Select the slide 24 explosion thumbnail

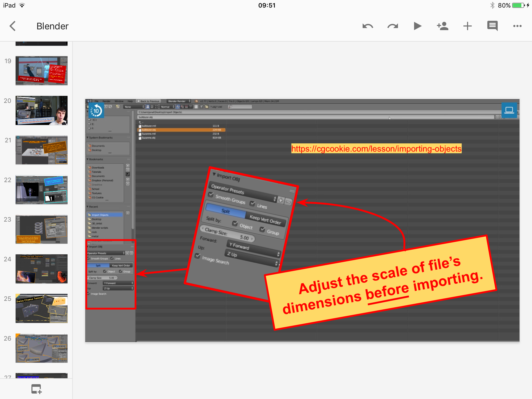click(42, 269)
